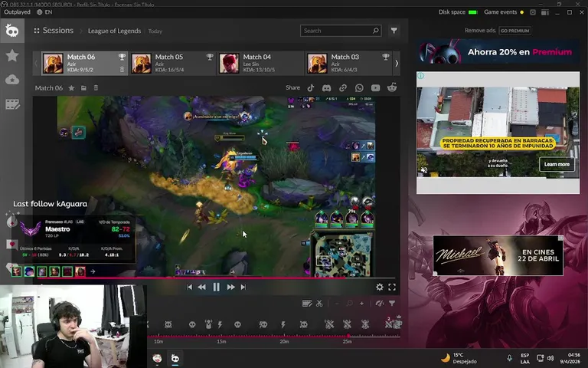
Task: Click taskbar microphone icon
Action: click(x=509, y=358)
